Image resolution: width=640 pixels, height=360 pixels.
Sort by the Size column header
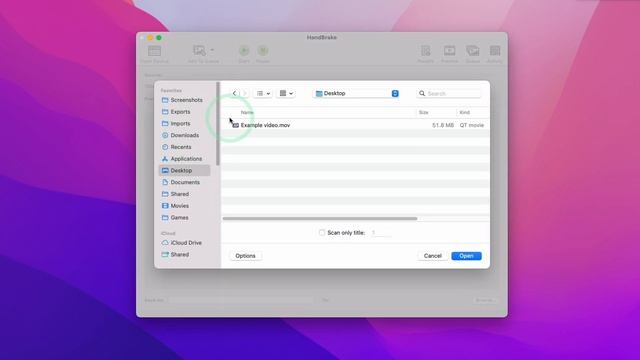(x=424, y=112)
